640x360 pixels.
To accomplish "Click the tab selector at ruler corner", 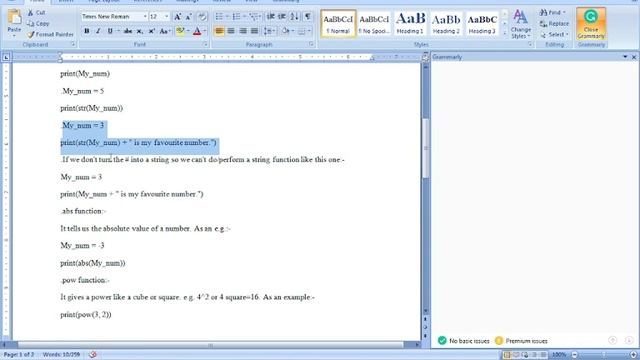I will 6,57.
